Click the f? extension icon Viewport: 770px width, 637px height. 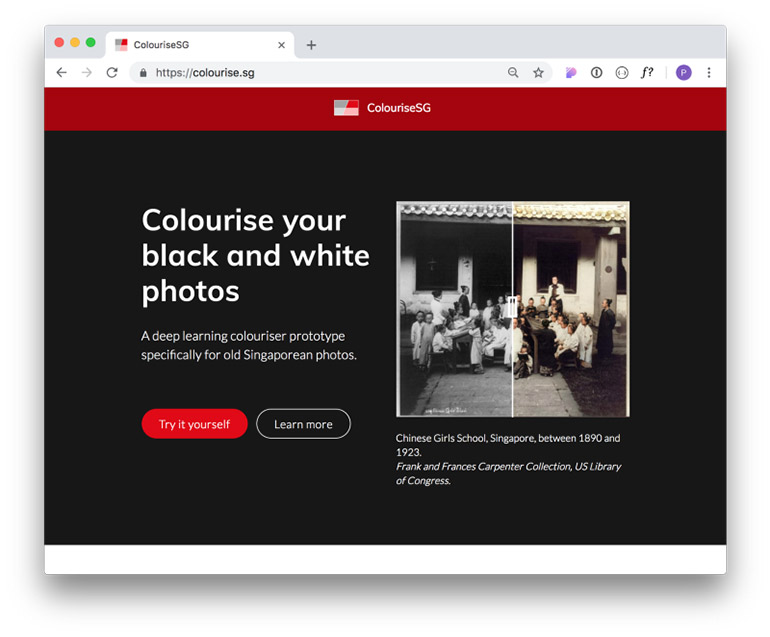coord(647,73)
